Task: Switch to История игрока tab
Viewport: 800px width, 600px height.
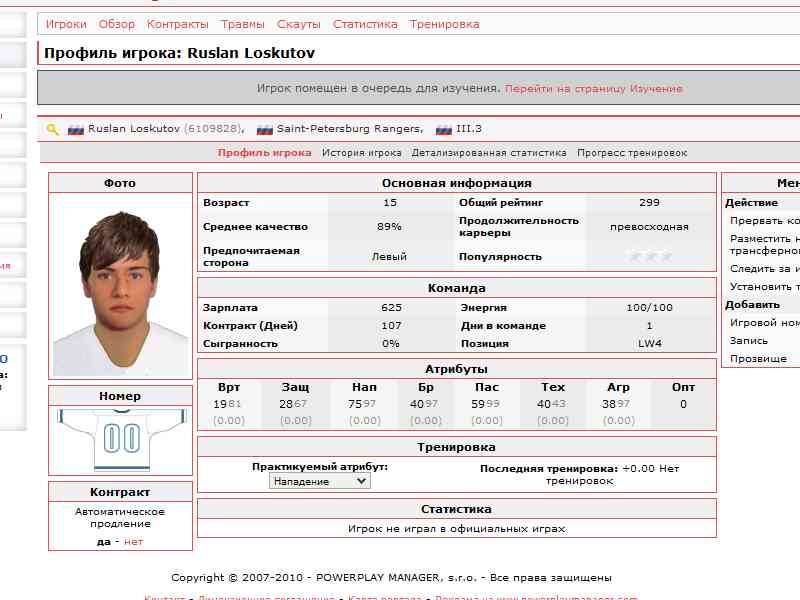Action: click(x=362, y=153)
